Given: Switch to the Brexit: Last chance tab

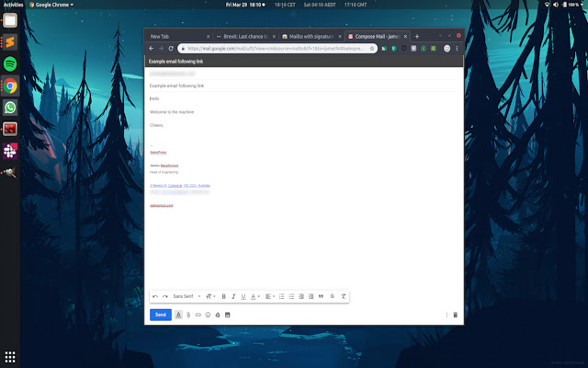Looking at the screenshot, I should 245,37.
